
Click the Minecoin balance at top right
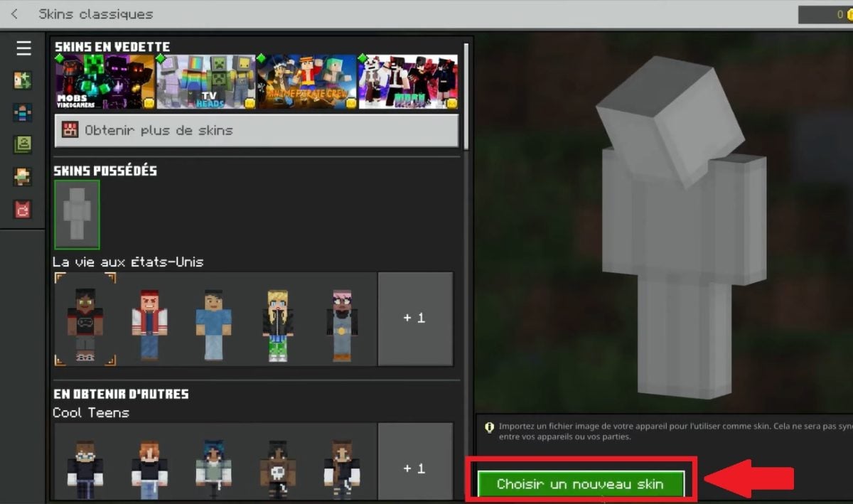[825, 14]
